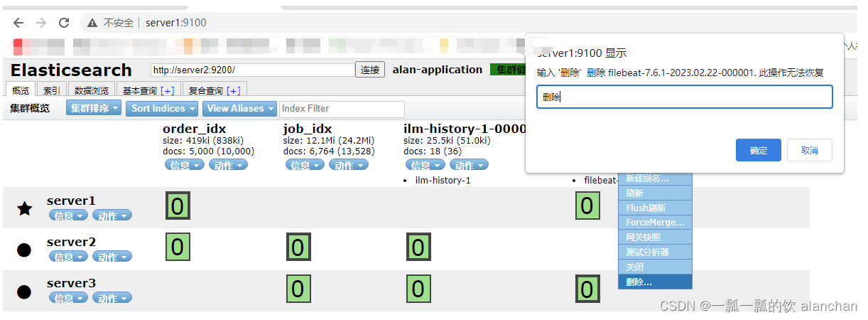Open the View Aliases dropdown
This screenshot has width=868, height=320.
240,109
